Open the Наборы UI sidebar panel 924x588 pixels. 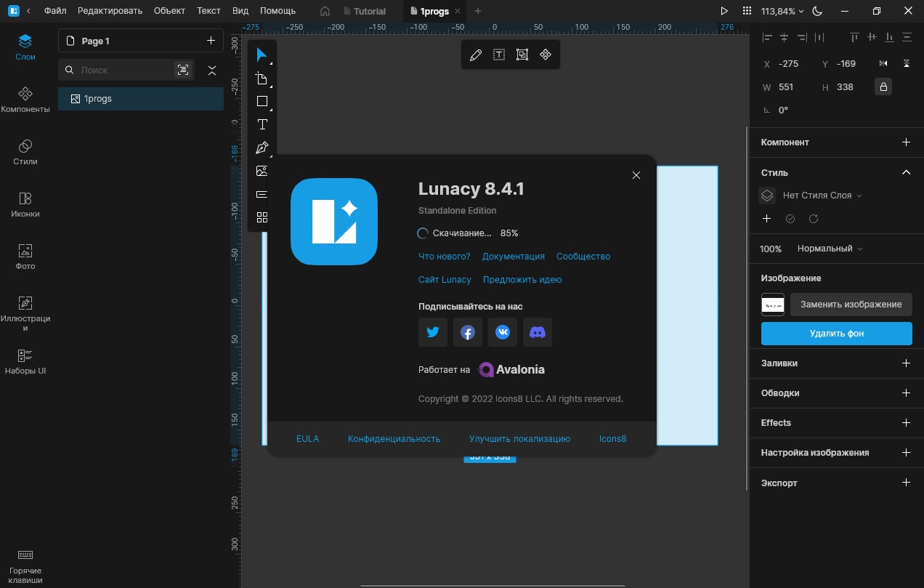point(25,361)
